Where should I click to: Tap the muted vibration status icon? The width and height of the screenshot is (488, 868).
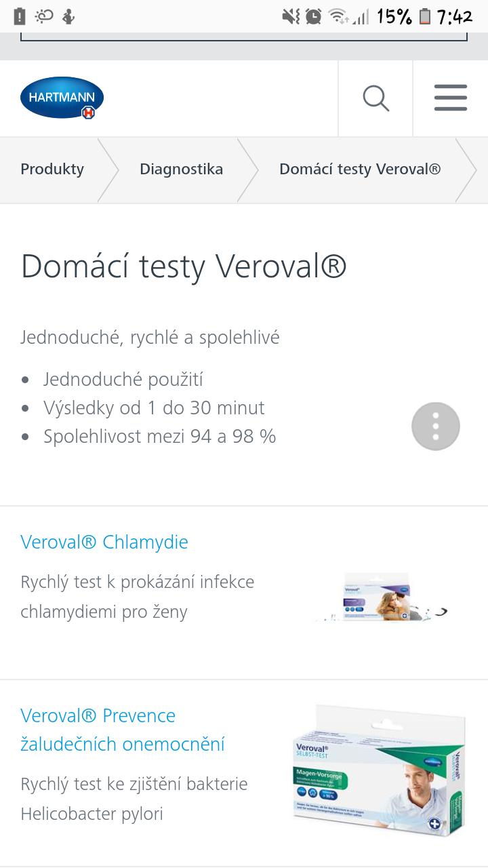(x=291, y=16)
